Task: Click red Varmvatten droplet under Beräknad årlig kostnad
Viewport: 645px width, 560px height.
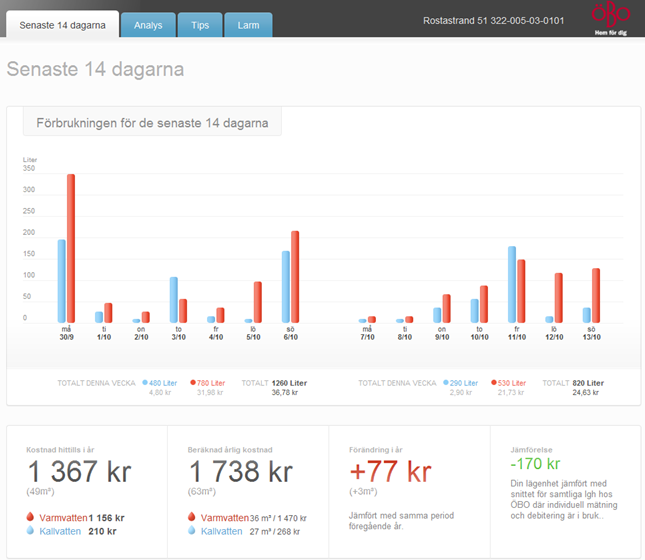Action: (192, 518)
